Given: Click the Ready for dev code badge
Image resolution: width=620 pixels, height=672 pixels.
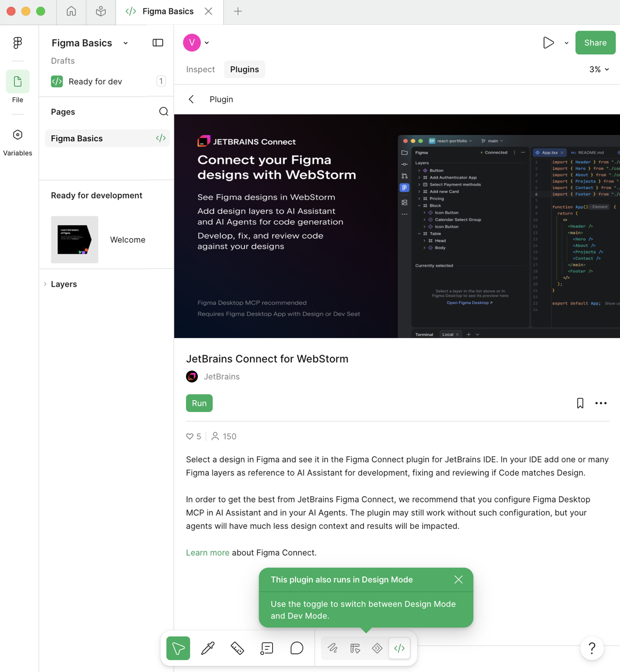Looking at the screenshot, I should point(57,82).
